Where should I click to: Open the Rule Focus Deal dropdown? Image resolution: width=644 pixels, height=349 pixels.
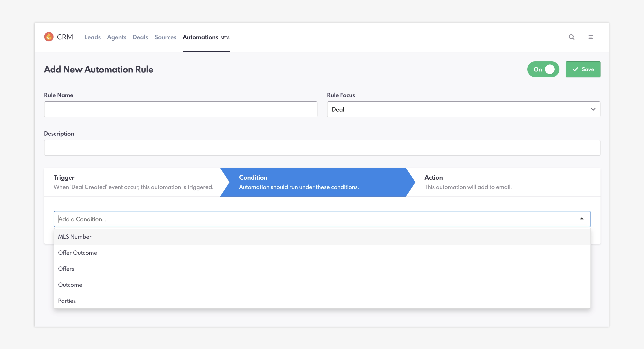463,109
